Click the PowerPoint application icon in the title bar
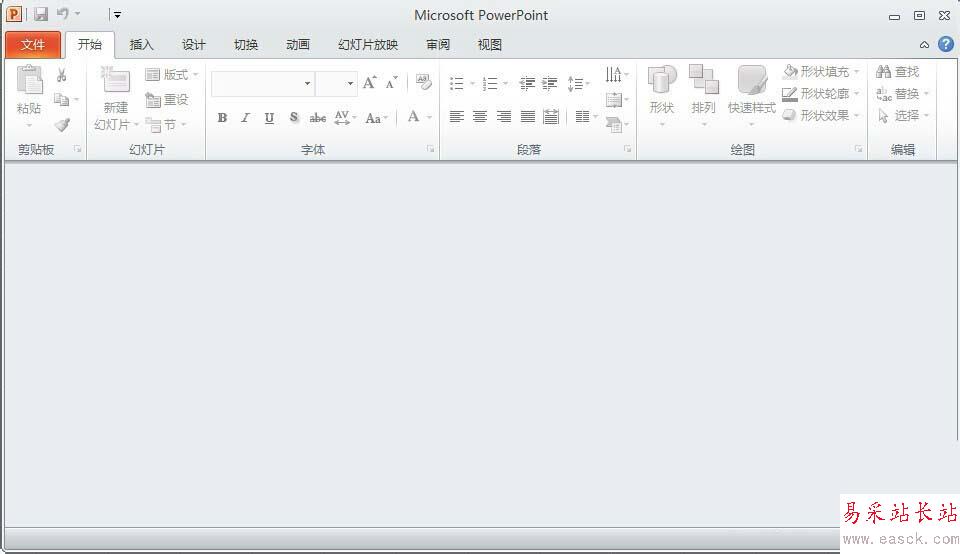Viewport: 960px width, 554px height. (13, 14)
